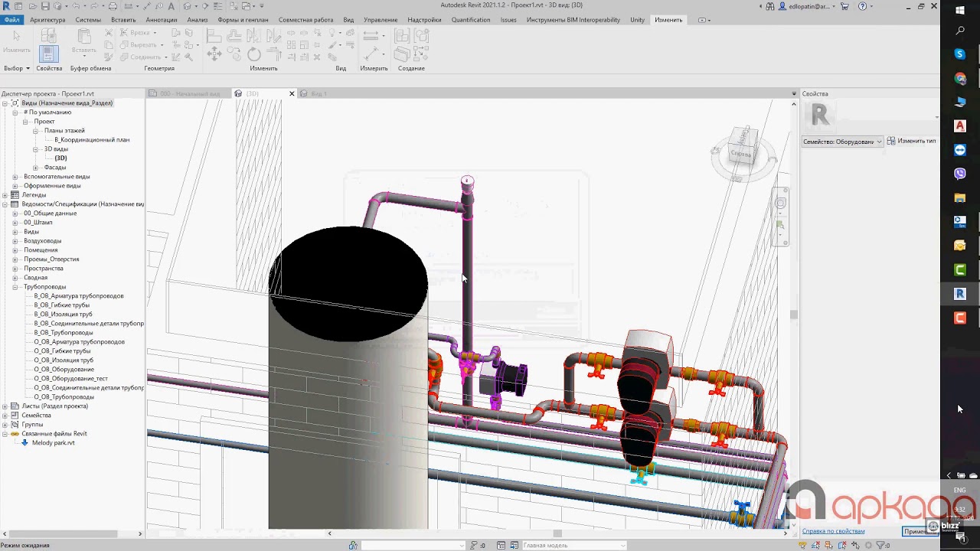The width and height of the screenshot is (980, 551).
Task: Click the Text 'A' icon in quick access toolbar
Action: [x=171, y=6]
